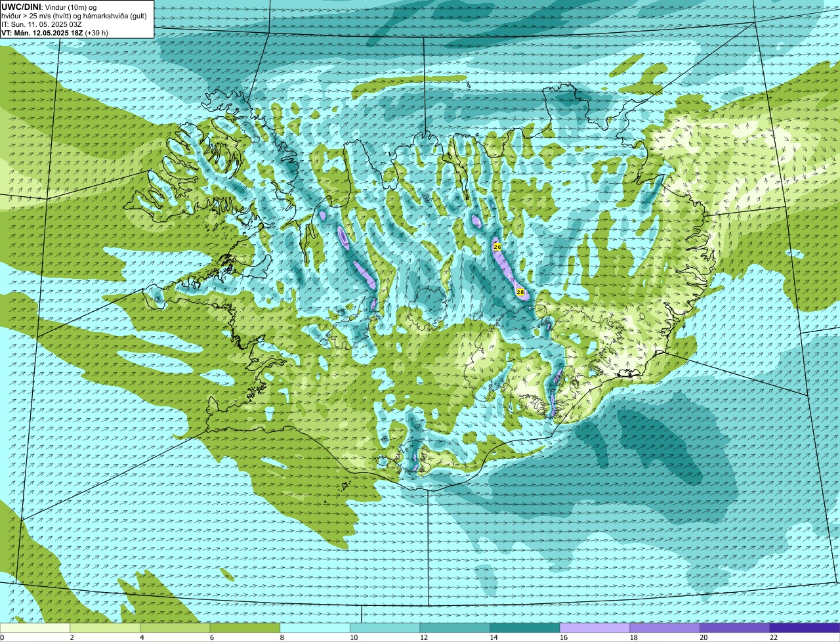Click the scale tick label 6
840x642 pixels.
point(212,637)
